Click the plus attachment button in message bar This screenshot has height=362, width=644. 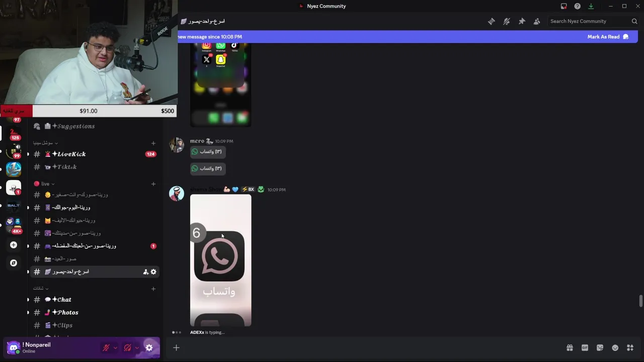pos(176,347)
